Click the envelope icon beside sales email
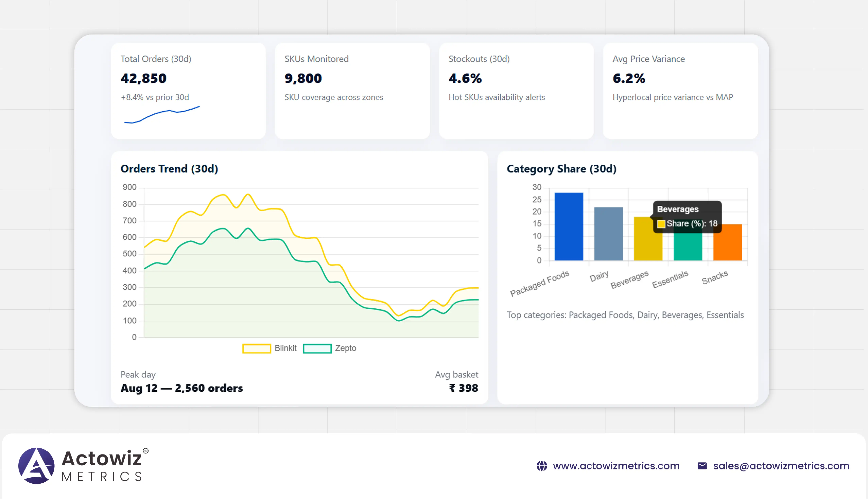 pyautogui.click(x=702, y=466)
